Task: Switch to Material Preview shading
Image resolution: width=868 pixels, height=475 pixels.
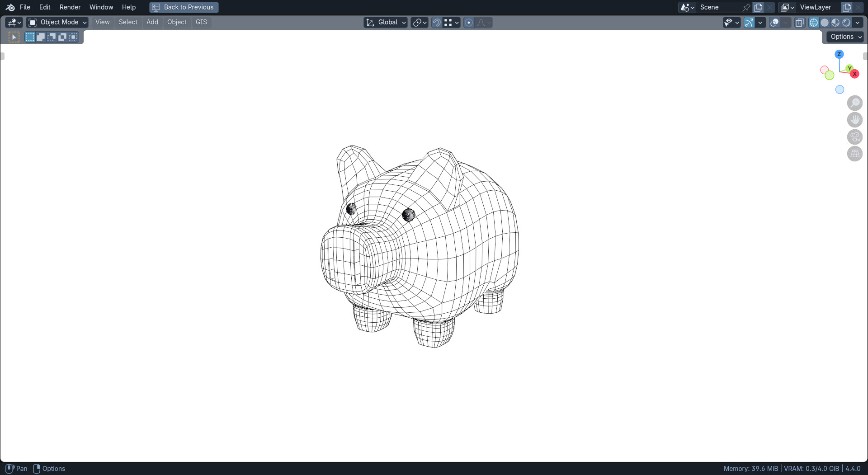Action: [x=835, y=22]
